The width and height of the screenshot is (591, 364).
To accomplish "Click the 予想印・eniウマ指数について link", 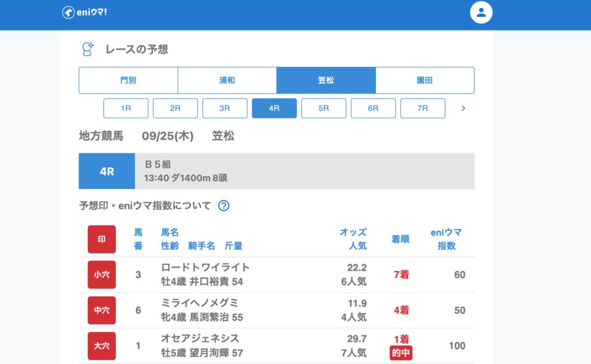I will (x=145, y=206).
